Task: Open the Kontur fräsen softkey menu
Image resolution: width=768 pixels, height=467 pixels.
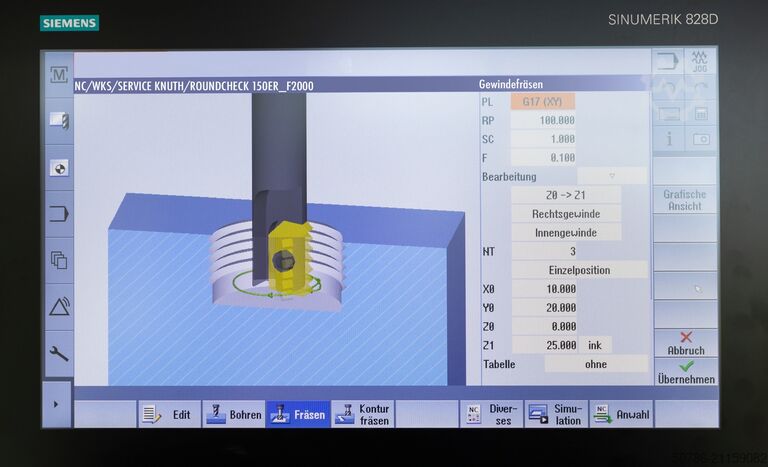Action: [363, 414]
